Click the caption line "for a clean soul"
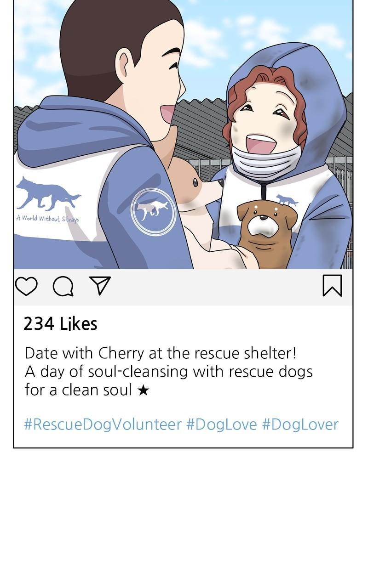This screenshot has width=368, height=588. point(78,390)
